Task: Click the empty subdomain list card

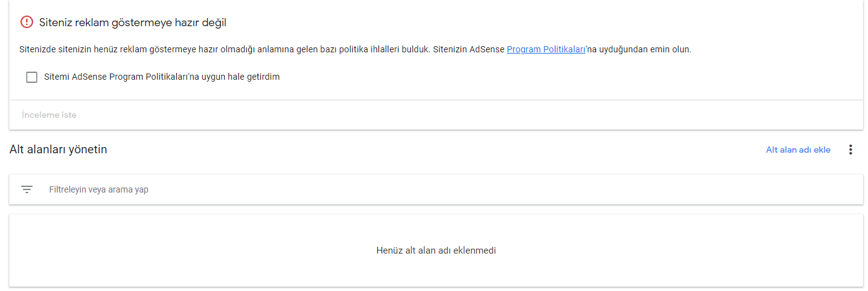Action: tap(436, 250)
